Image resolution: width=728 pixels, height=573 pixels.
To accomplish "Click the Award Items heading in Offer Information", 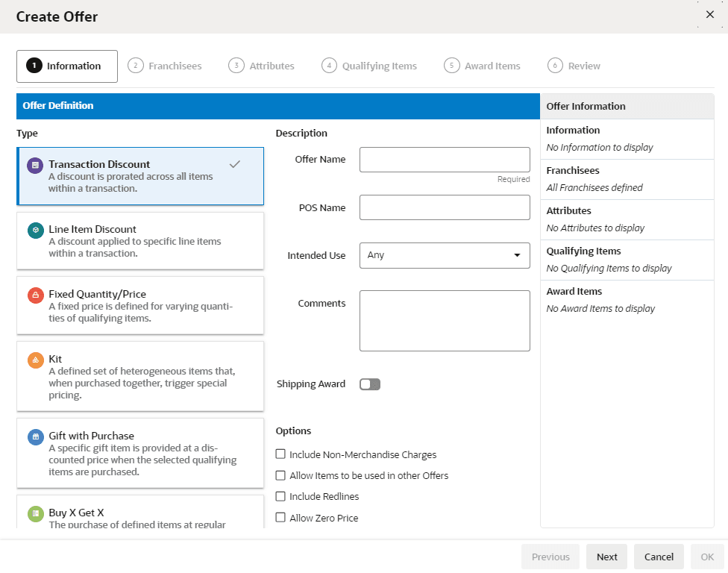I will coord(574,292).
